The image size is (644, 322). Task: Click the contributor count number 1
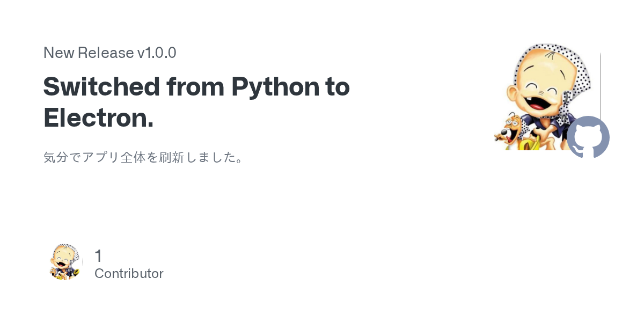pyautogui.click(x=98, y=256)
